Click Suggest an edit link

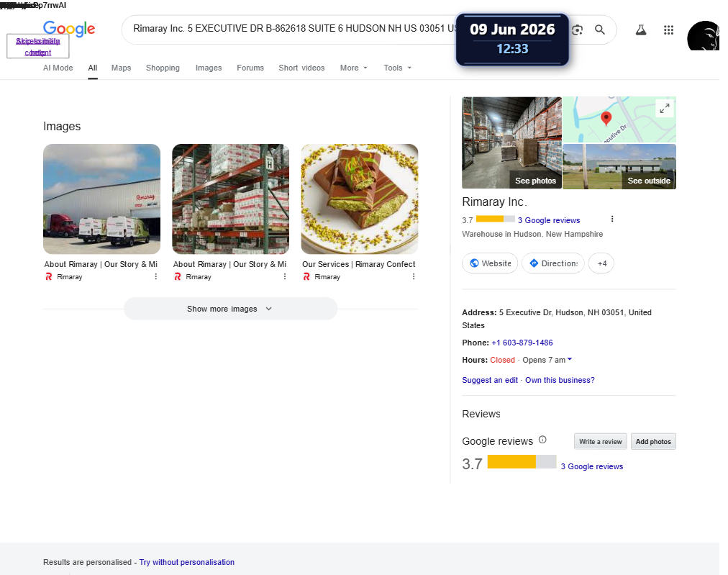(x=490, y=380)
